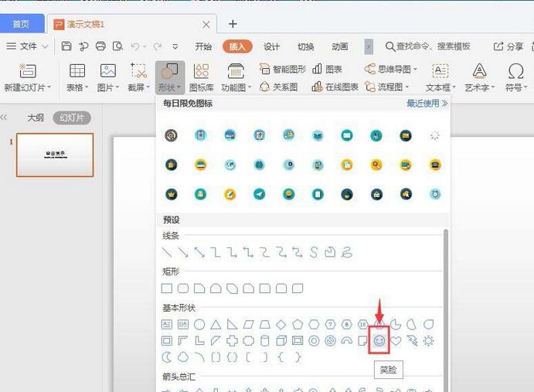Open the 文件 file menu
The image size is (534, 392).
27,46
